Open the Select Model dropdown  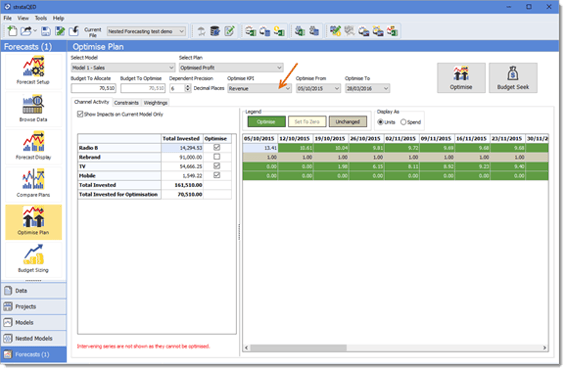pyautogui.click(x=123, y=67)
